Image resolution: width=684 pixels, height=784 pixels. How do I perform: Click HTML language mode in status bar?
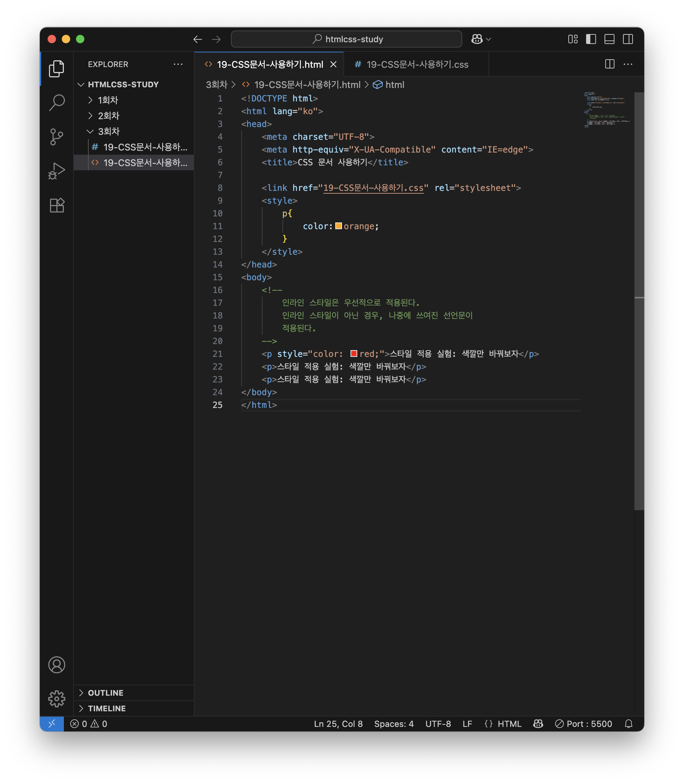[509, 724]
